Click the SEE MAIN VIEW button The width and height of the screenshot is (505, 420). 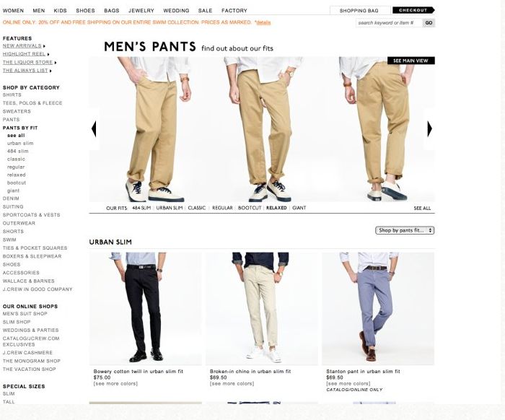click(x=410, y=61)
